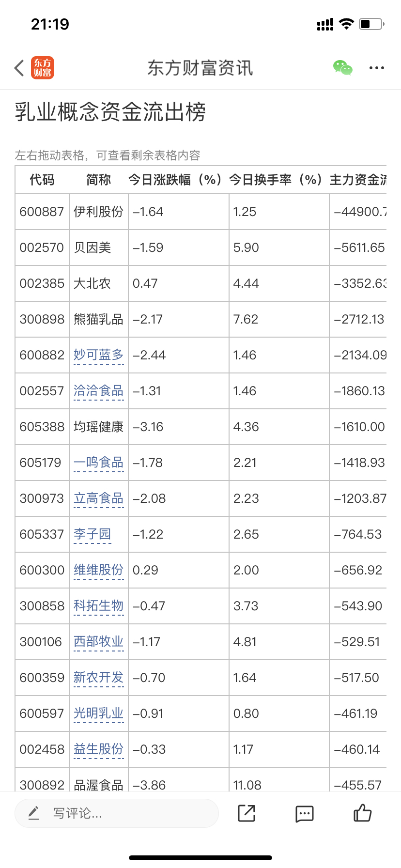Viewport: 401px width, 868px height.
Task: Open the three-dot more menu
Action: tap(377, 68)
